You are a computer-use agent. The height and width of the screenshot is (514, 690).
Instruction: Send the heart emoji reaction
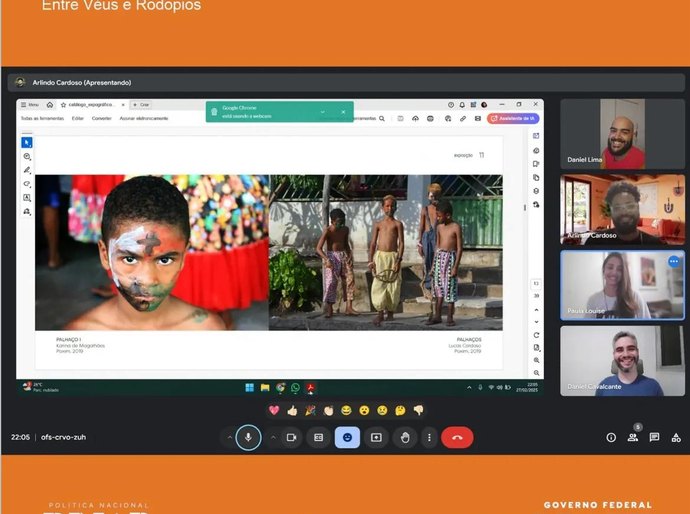pos(274,411)
